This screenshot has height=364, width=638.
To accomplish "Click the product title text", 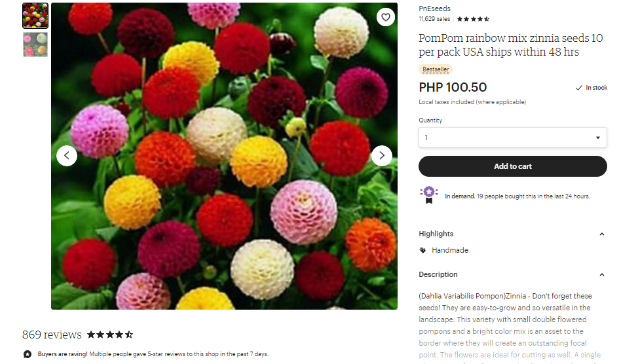I will 510,45.
